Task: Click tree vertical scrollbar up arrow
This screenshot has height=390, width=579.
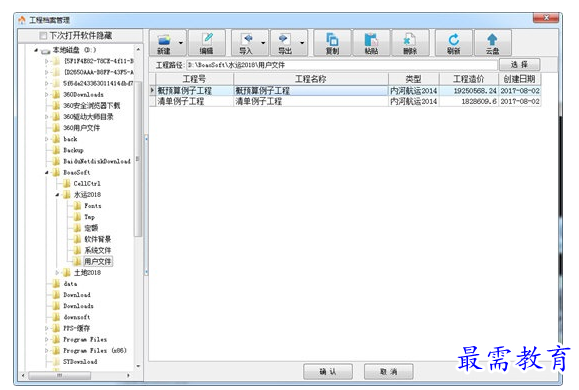Action: pyautogui.click(x=138, y=49)
